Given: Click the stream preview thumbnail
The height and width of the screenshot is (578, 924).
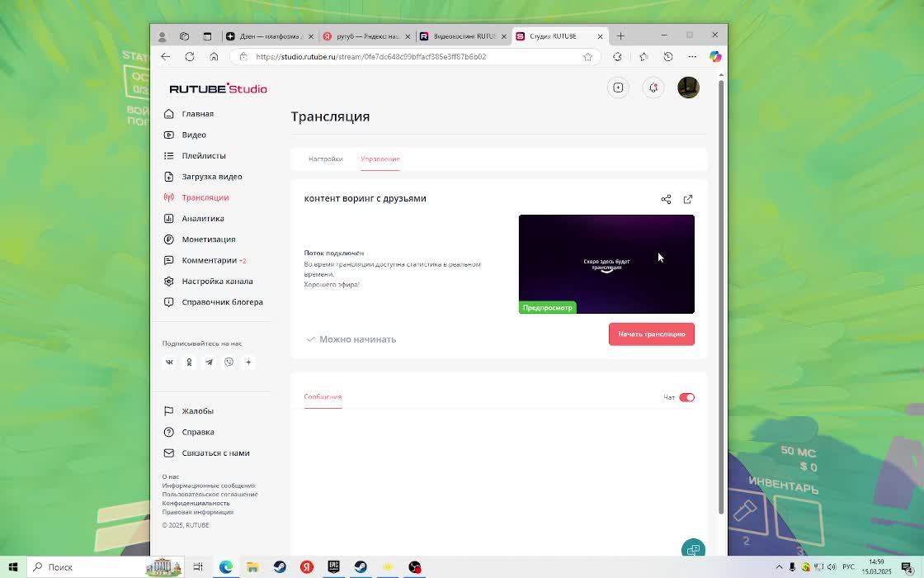Looking at the screenshot, I should coord(606,264).
